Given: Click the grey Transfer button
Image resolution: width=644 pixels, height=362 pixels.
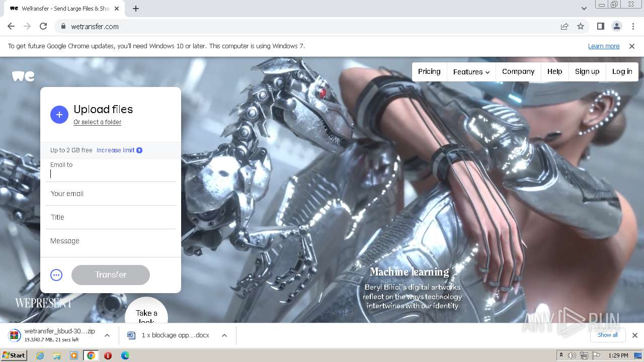Looking at the screenshot, I should click(x=111, y=275).
